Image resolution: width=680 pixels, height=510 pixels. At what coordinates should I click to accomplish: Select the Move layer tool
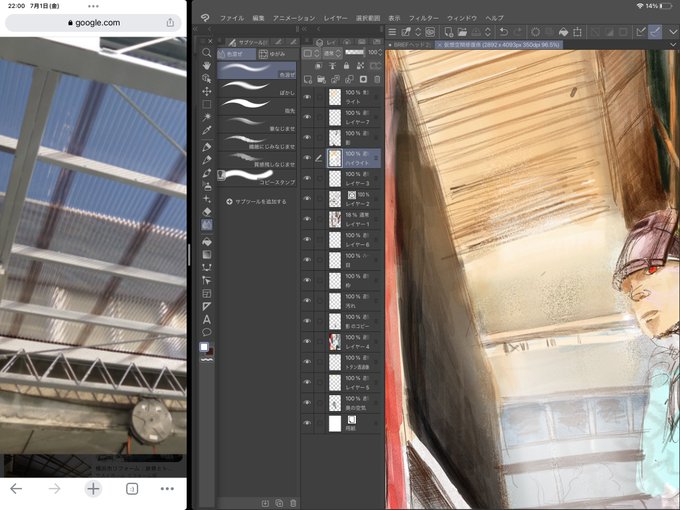[x=206, y=92]
